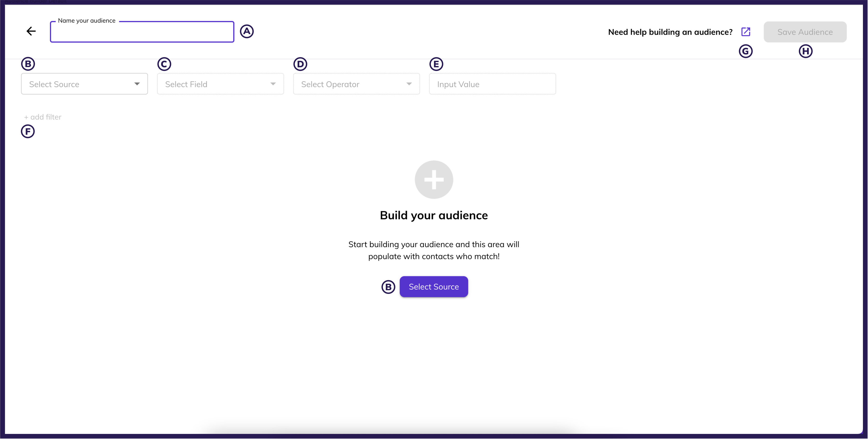Click circled B marker beside Select Source button
Viewport: 868px width, 439px height.
tap(388, 287)
